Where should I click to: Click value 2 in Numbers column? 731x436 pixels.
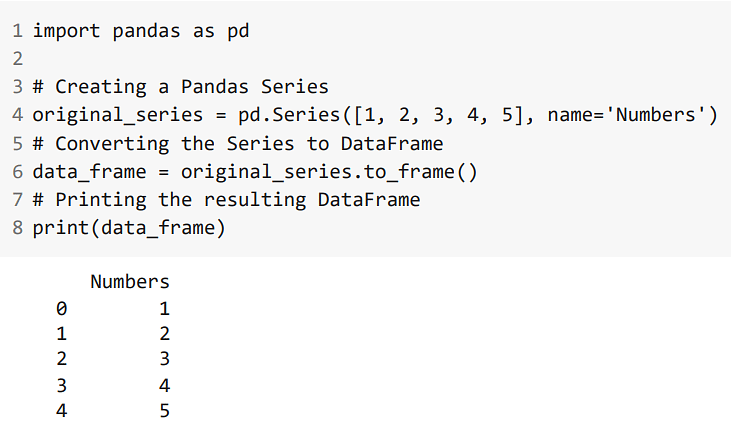tap(165, 334)
